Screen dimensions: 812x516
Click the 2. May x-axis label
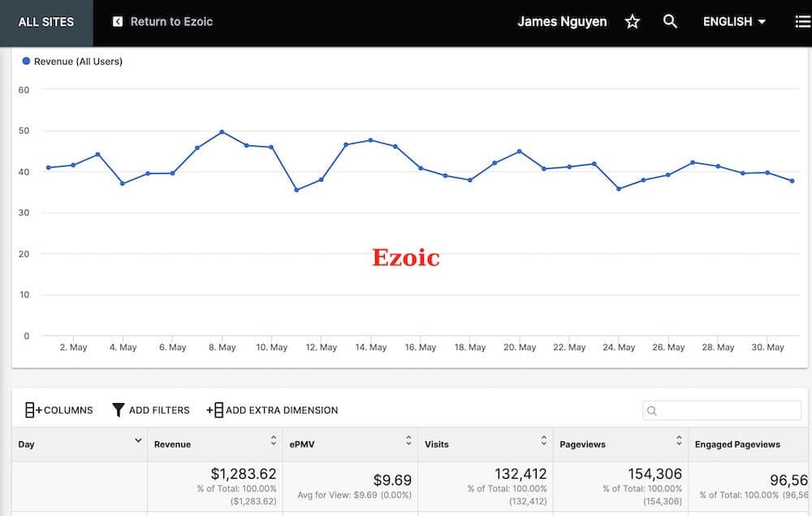click(74, 347)
